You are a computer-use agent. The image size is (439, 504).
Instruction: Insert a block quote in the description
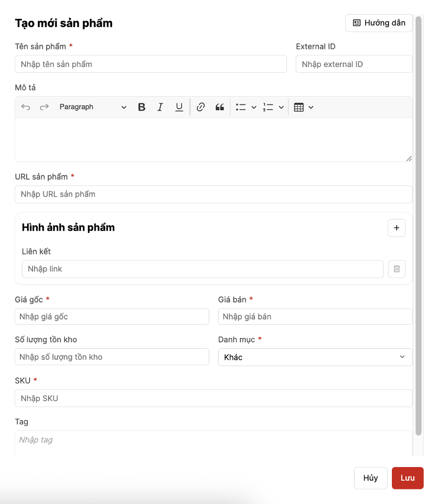click(x=220, y=107)
